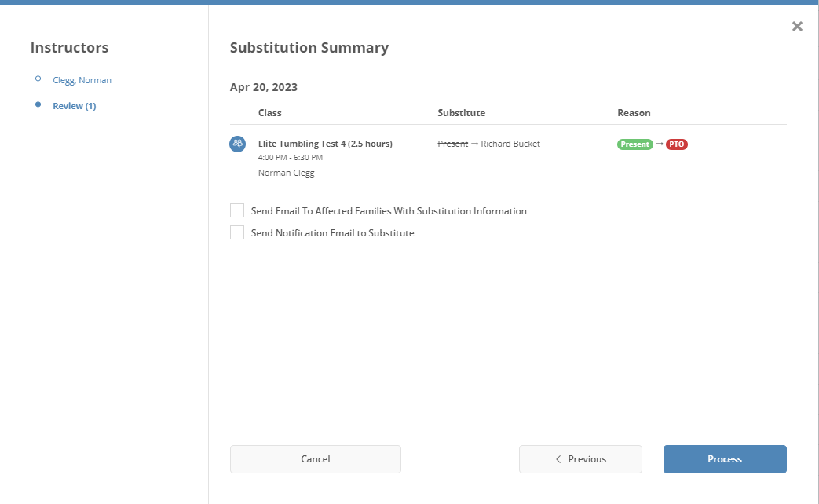Click the Apr 20, 2023 date heading
The width and height of the screenshot is (819, 504).
pyautogui.click(x=264, y=87)
